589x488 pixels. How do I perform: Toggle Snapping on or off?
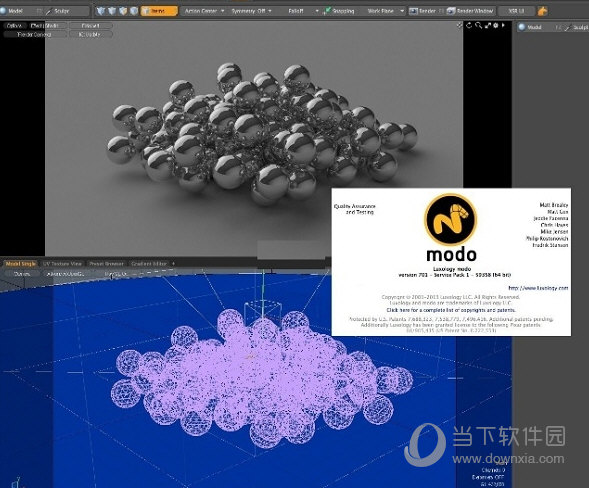[x=338, y=11]
